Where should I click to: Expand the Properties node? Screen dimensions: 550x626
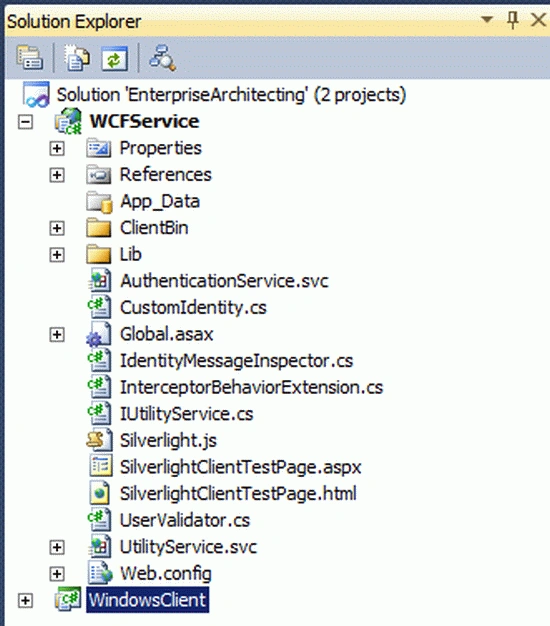[57, 149]
